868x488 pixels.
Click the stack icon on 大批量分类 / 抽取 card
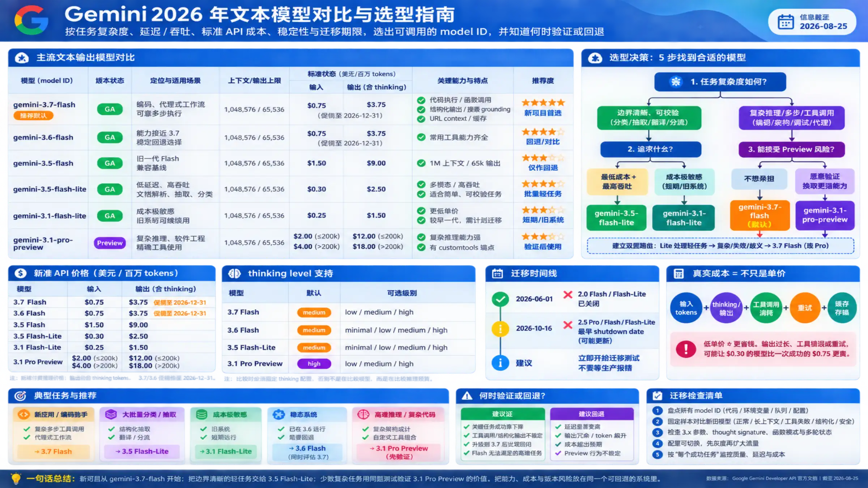[x=111, y=414]
